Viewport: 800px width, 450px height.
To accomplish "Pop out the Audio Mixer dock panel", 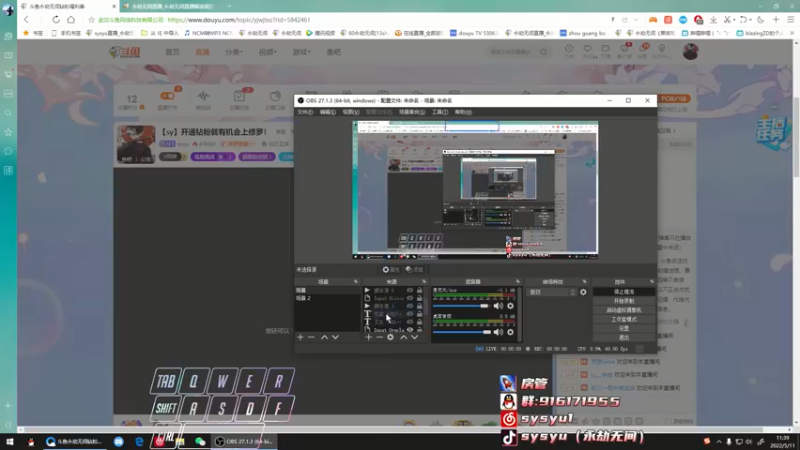I will (518, 282).
